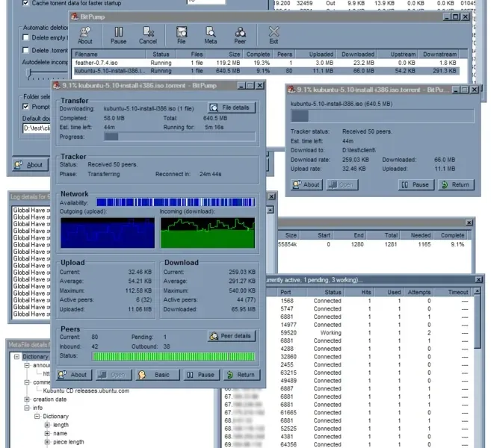Sort torrent list by Complete column
The image size is (491, 448).
click(x=258, y=54)
